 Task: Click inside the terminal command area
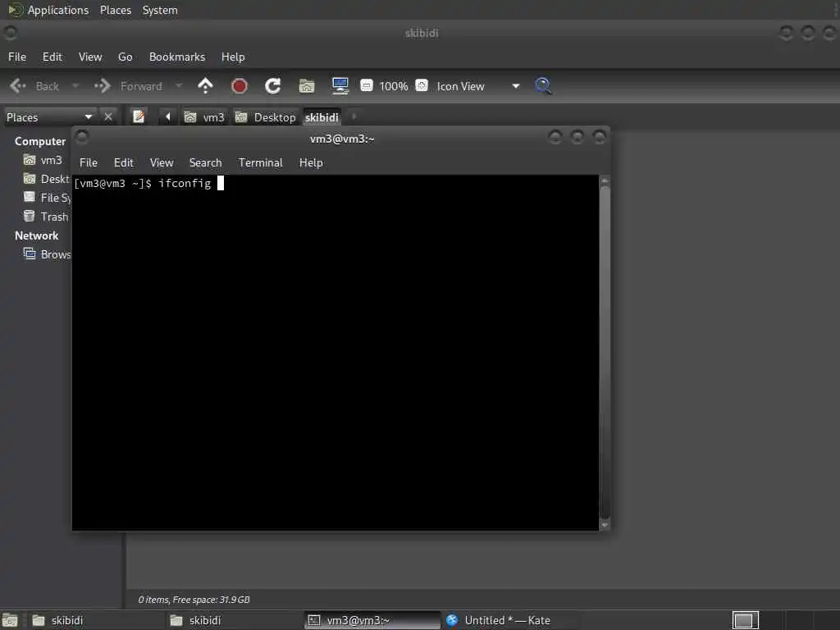coord(336,353)
